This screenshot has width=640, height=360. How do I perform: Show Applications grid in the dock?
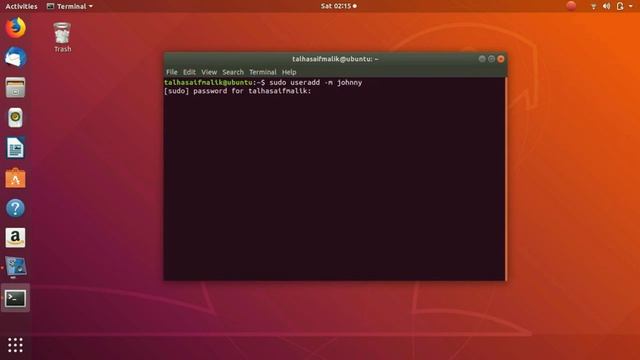pyautogui.click(x=16, y=345)
